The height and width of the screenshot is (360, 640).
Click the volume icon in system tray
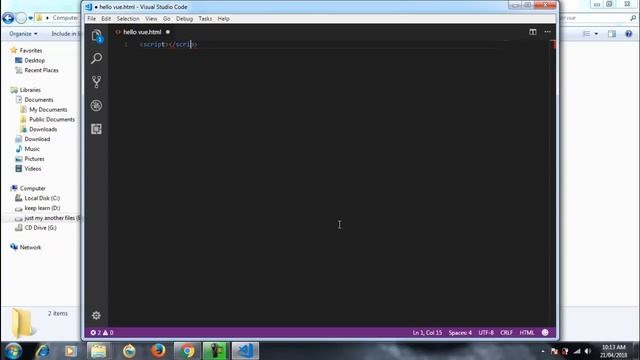pos(588,351)
